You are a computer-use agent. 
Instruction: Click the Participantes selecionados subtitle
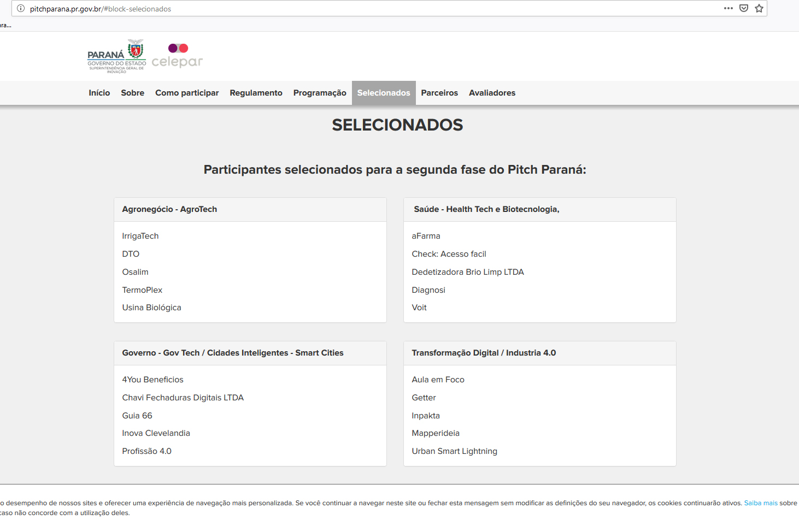click(x=395, y=170)
